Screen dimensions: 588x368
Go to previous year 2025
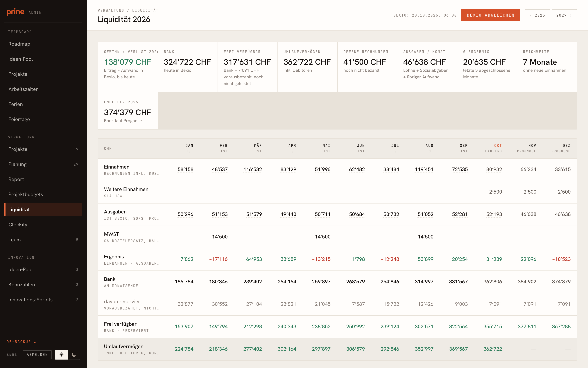click(537, 15)
